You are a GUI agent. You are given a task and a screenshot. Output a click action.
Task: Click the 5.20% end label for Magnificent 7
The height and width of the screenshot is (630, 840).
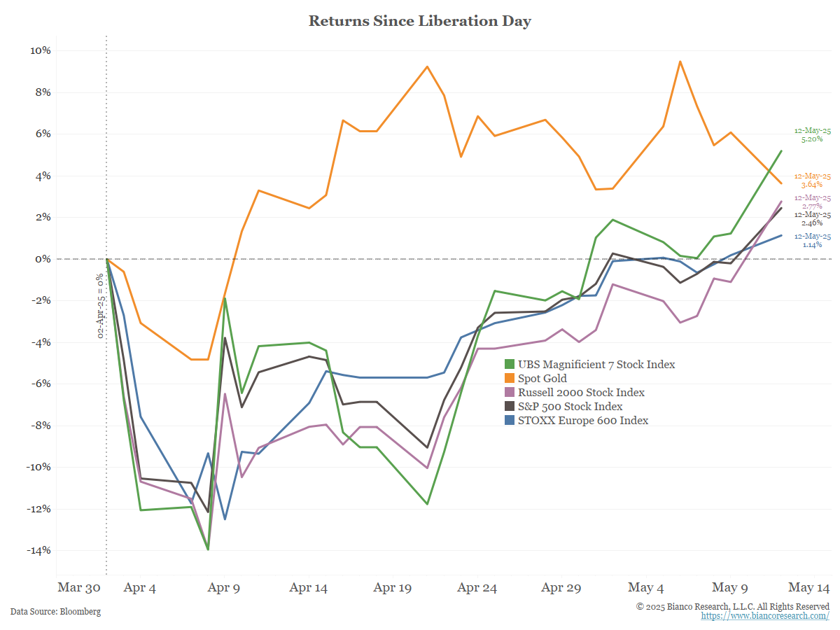812,139
